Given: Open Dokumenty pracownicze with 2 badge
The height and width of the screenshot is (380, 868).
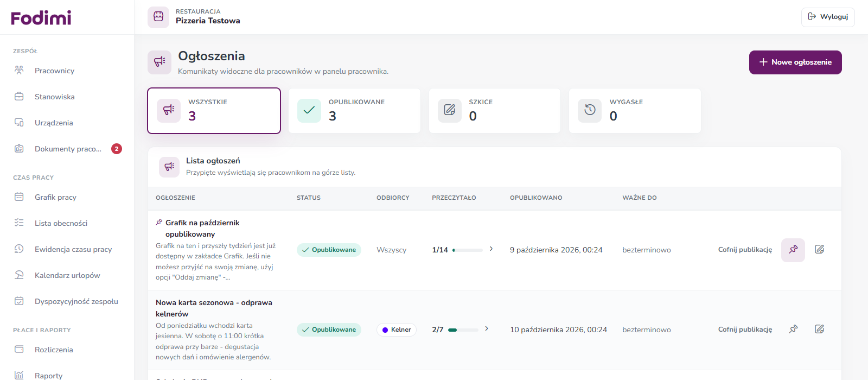Looking at the screenshot, I should (67, 149).
